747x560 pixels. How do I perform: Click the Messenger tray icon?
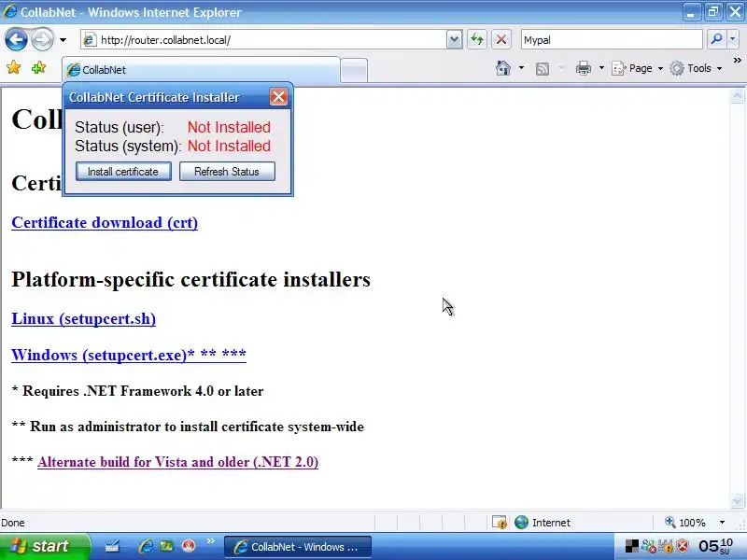click(x=649, y=546)
